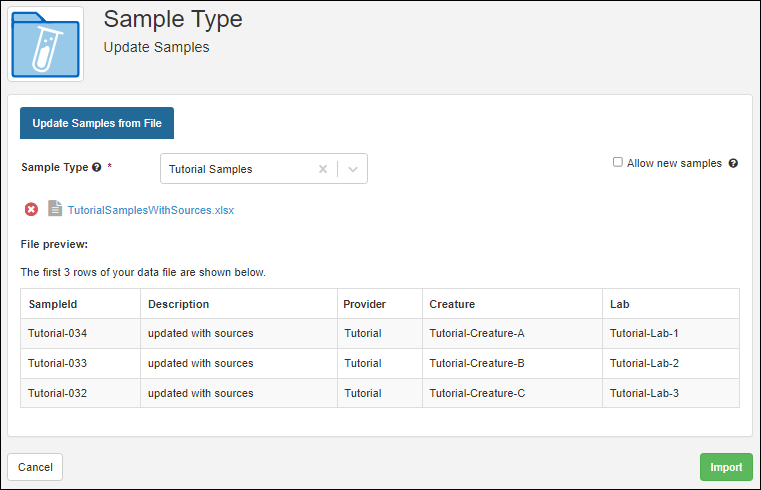Click the Tutorial-Creature-B cell

[477, 363]
